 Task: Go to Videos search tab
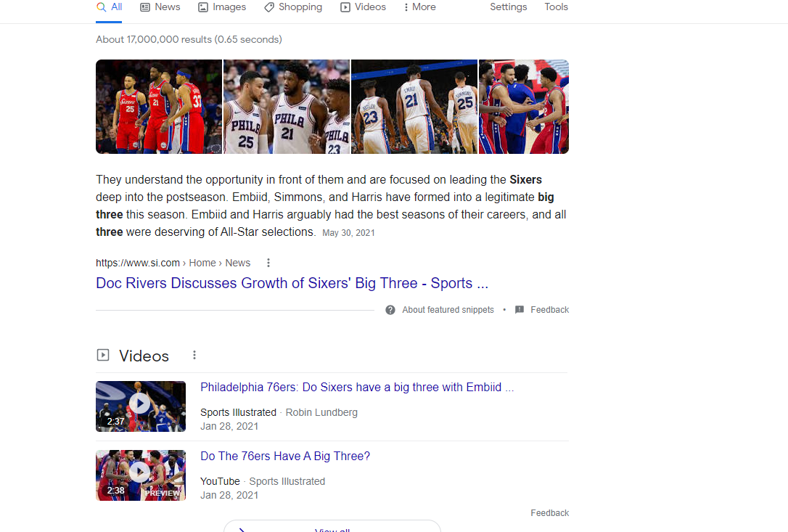coord(363,7)
